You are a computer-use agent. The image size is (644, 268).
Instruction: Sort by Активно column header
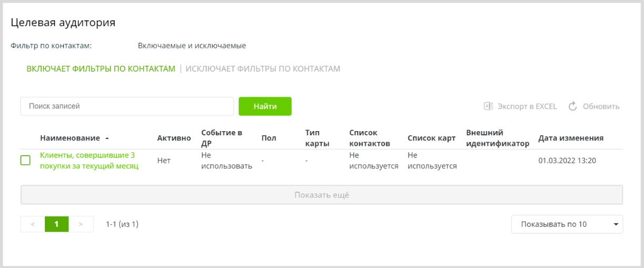pyautogui.click(x=174, y=138)
